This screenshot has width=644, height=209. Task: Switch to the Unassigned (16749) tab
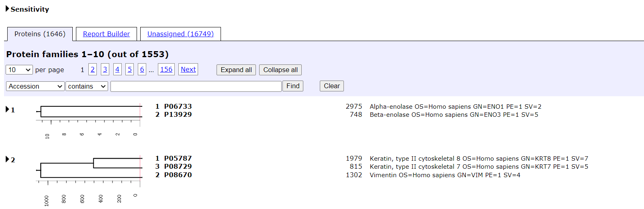(180, 34)
